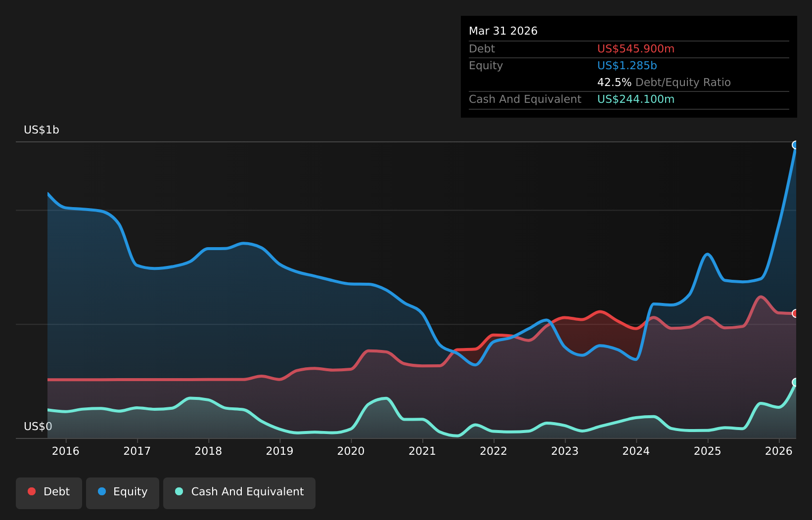Click the Equity row label in tooltip

click(x=486, y=66)
